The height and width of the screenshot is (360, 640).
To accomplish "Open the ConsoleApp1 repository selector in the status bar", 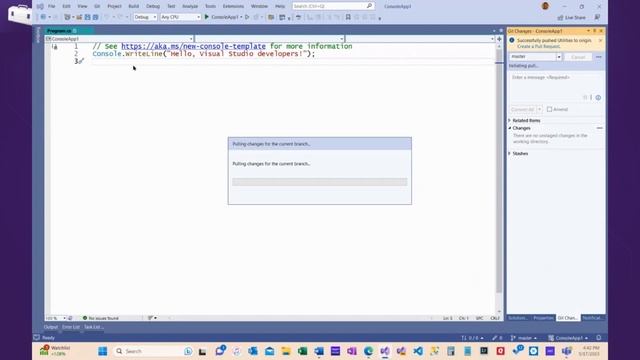I will coord(569,338).
